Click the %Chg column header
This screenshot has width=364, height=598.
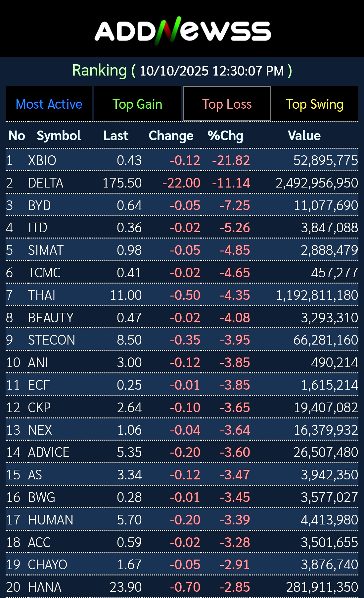[225, 136]
